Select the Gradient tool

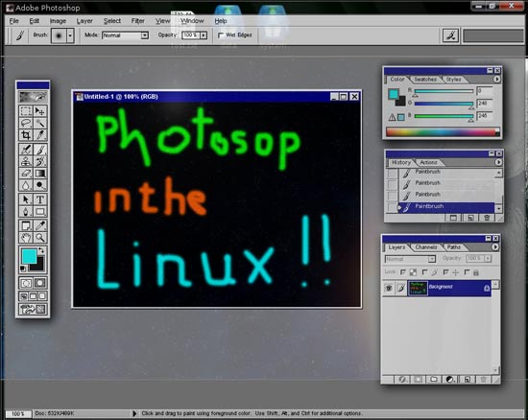[39, 174]
